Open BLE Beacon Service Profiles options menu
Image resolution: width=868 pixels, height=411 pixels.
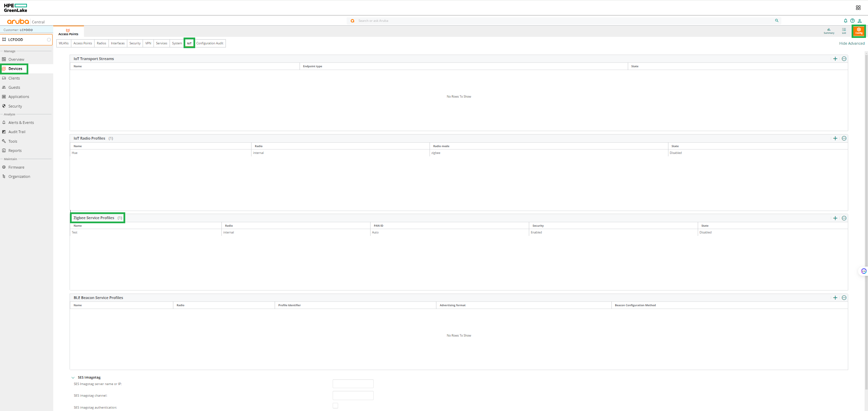(844, 298)
